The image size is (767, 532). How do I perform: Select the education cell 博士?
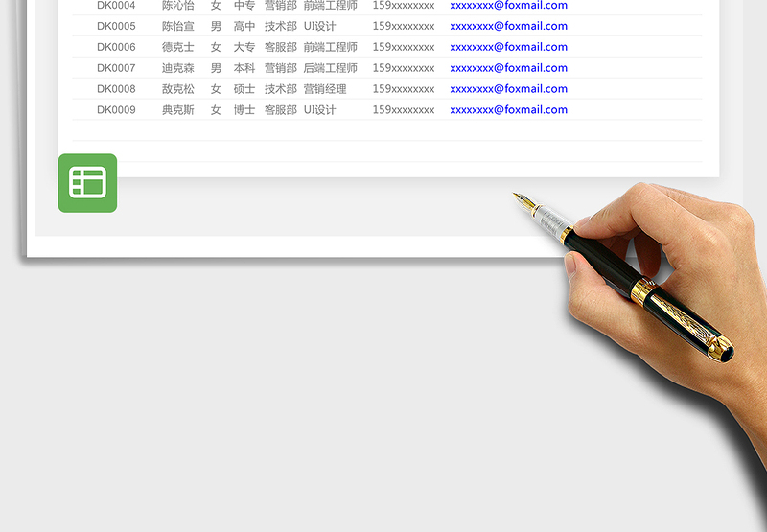click(244, 110)
